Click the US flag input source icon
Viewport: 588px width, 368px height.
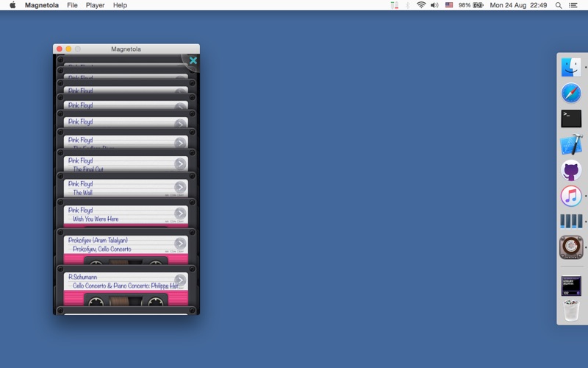pos(449,5)
